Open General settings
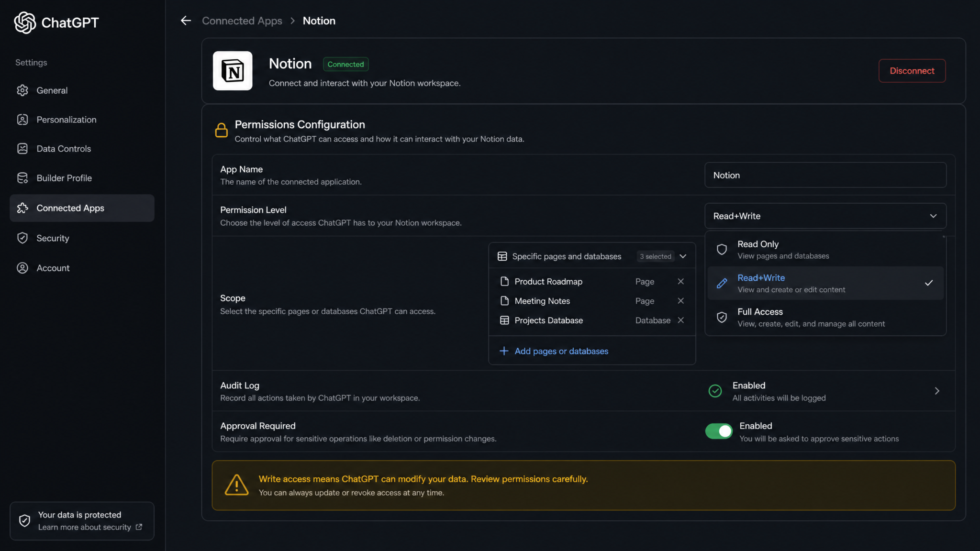 82,90
